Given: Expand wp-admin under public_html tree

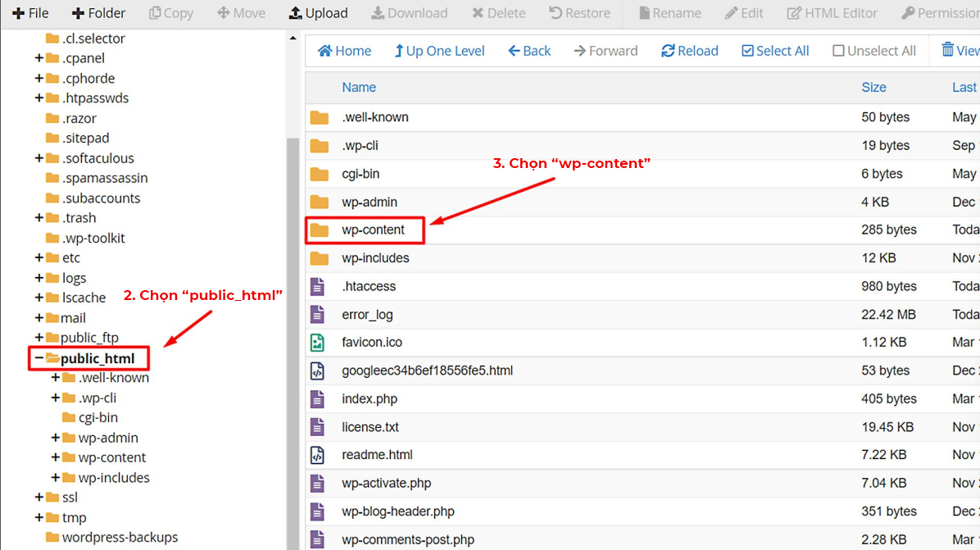Looking at the screenshot, I should point(55,438).
